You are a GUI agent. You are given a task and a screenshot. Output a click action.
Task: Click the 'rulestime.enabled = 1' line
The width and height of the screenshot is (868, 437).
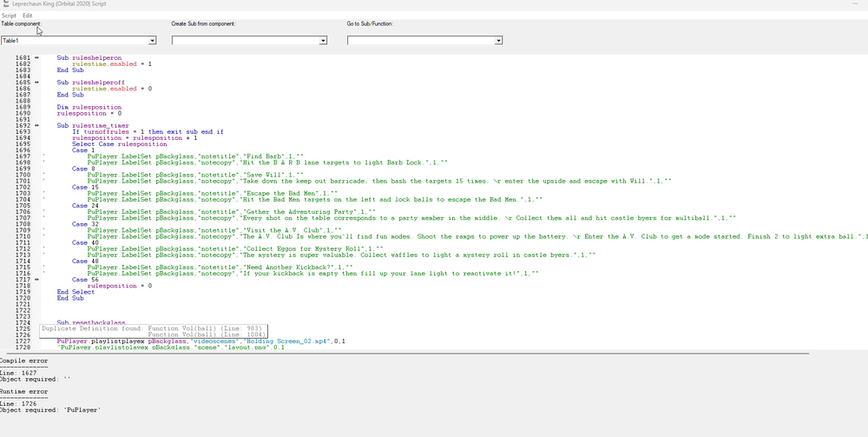[112, 64]
